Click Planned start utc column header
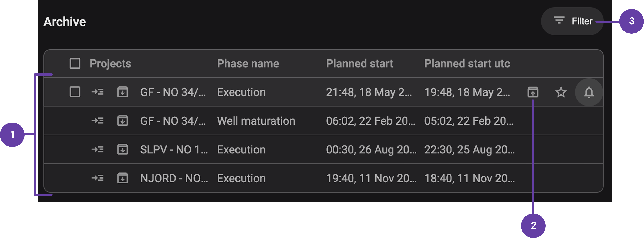 click(467, 63)
